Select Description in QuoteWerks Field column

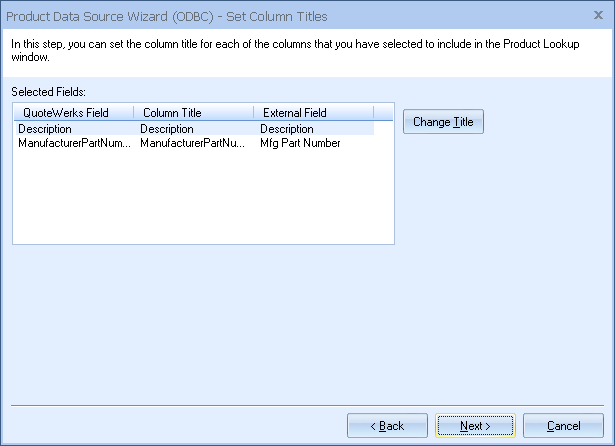(x=45, y=129)
